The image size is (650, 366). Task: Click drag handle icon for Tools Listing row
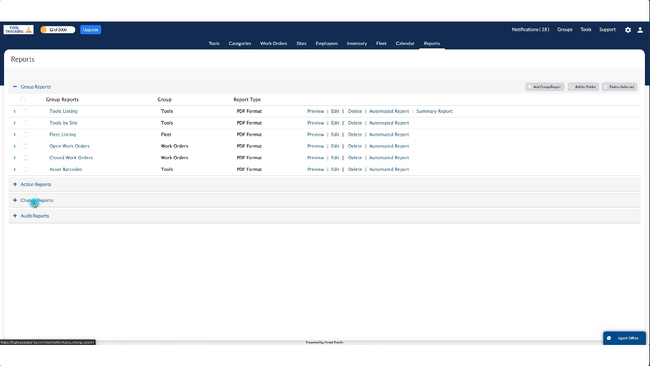coord(15,111)
